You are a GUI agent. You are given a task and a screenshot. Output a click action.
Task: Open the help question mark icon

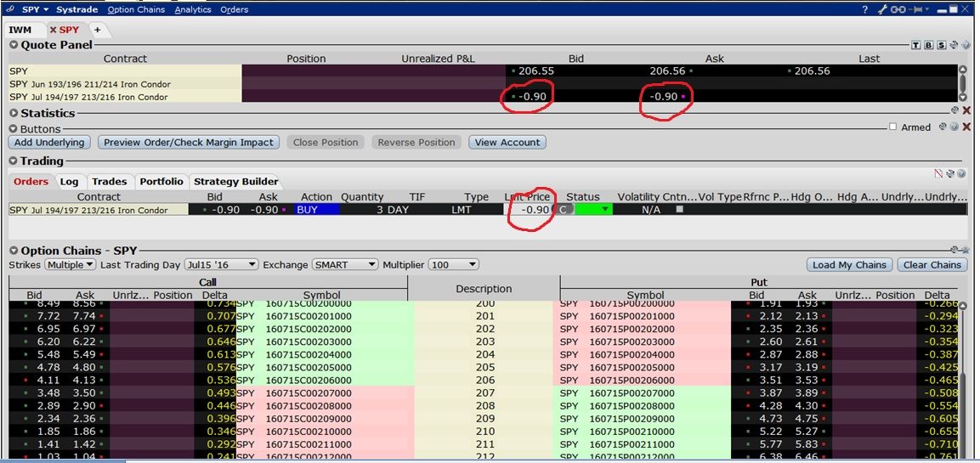(865, 9)
